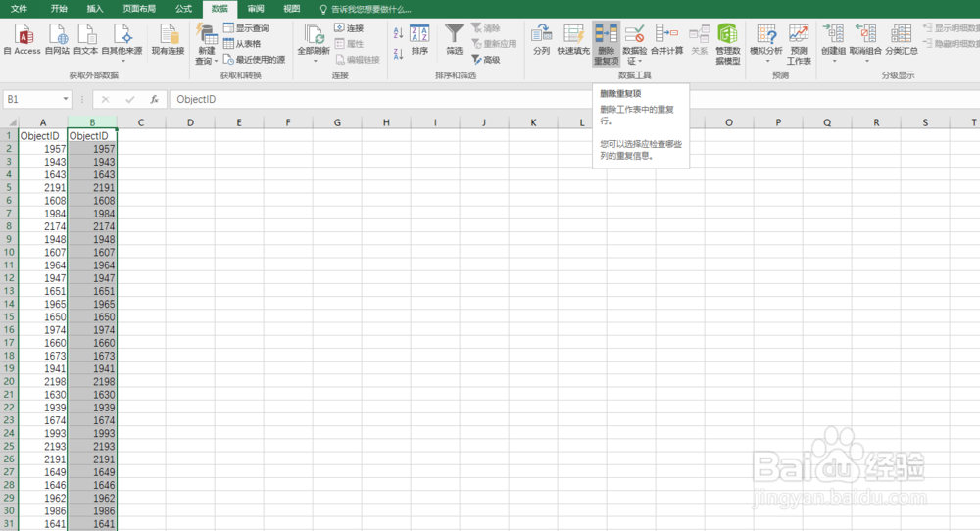The width and height of the screenshot is (980, 531).
Task: Click the select-all corner of grid
Action: pyautogui.click(x=10, y=121)
